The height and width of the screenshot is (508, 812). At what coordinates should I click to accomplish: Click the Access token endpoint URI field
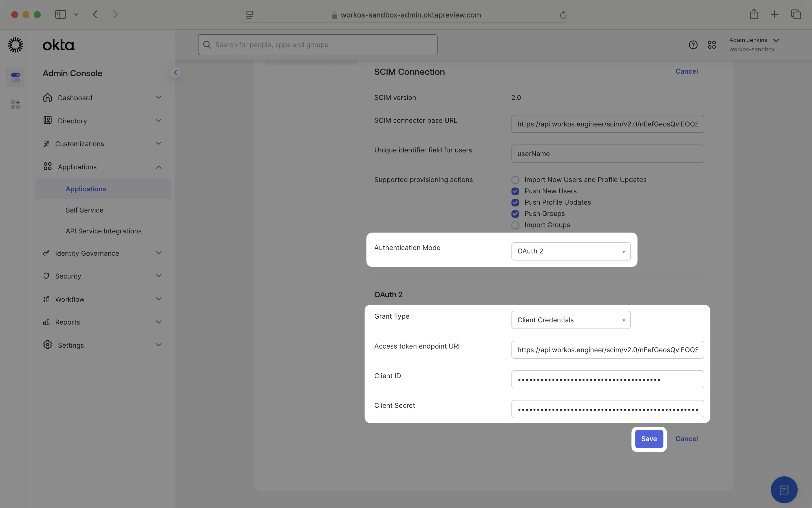click(607, 350)
